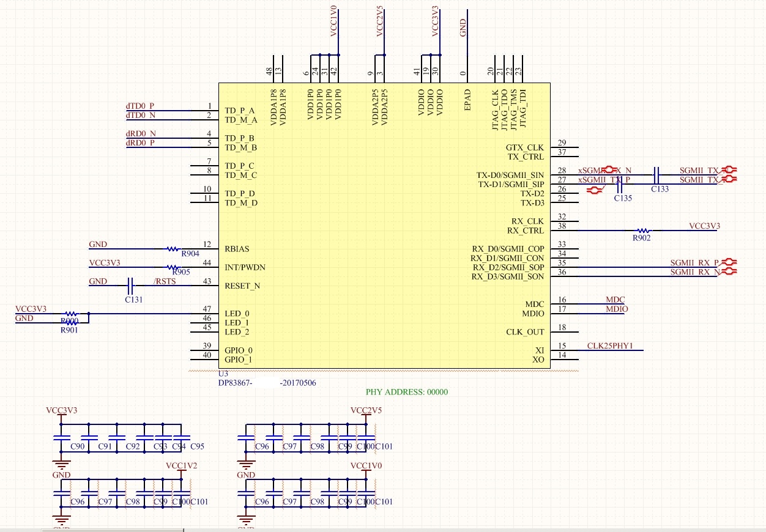The width and height of the screenshot is (766, 532).
Task: Click the dTD0_N net label
Action: point(140,115)
